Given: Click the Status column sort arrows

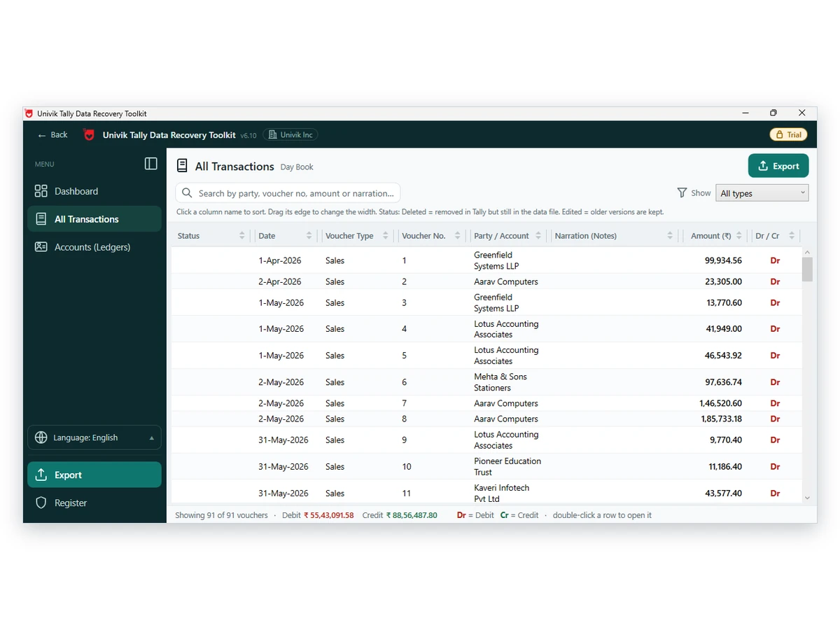Looking at the screenshot, I should [242, 236].
